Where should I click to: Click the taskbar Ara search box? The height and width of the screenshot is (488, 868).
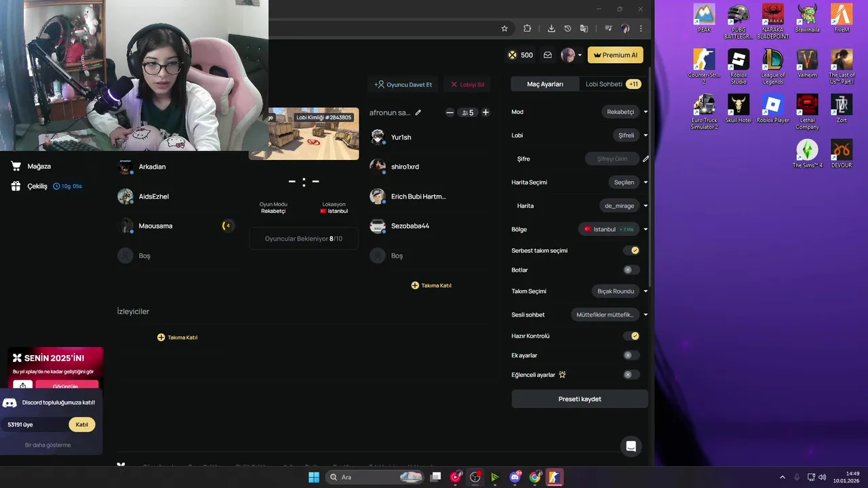pyautogui.click(x=375, y=477)
